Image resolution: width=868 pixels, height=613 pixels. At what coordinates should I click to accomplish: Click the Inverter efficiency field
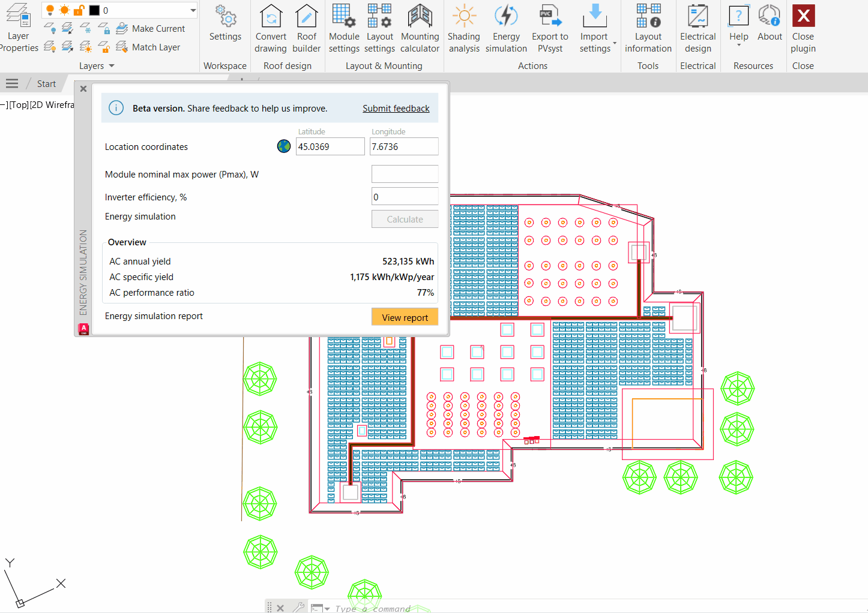click(x=405, y=197)
